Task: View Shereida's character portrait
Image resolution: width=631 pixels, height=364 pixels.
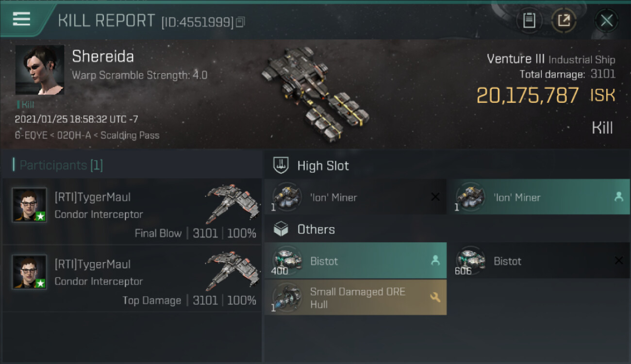Action: 40,70
